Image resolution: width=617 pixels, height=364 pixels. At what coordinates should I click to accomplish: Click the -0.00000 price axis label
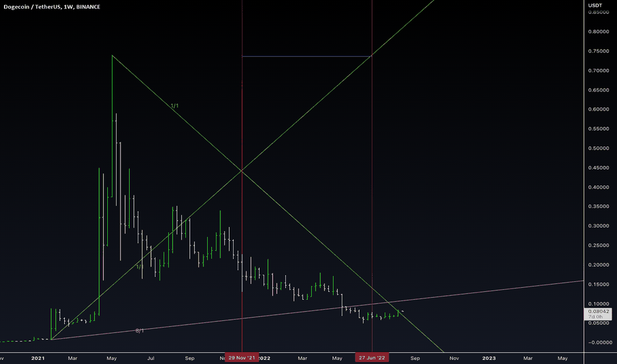[598, 342]
